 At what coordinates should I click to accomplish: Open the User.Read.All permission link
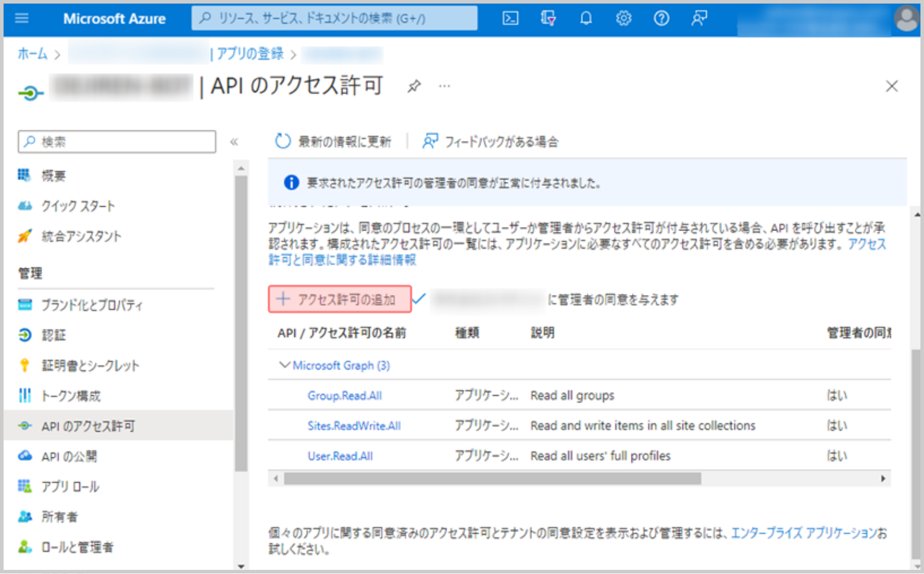[x=340, y=456]
